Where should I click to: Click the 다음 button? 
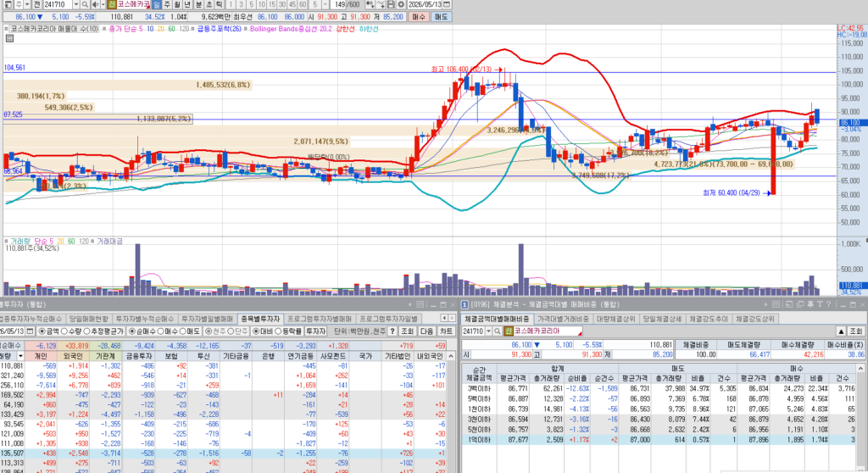tap(427, 331)
